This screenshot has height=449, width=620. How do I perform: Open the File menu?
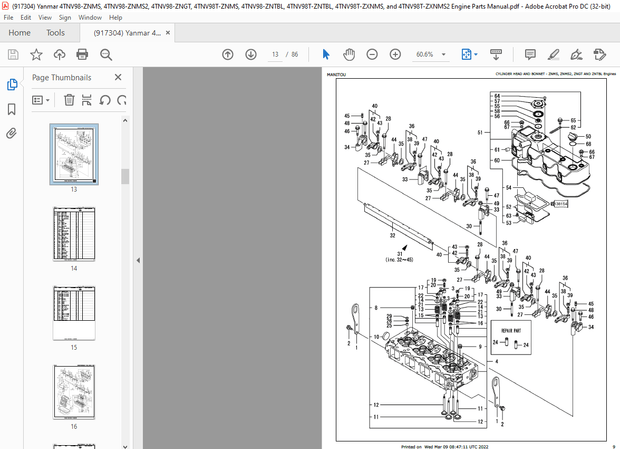click(x=8, y=17)
